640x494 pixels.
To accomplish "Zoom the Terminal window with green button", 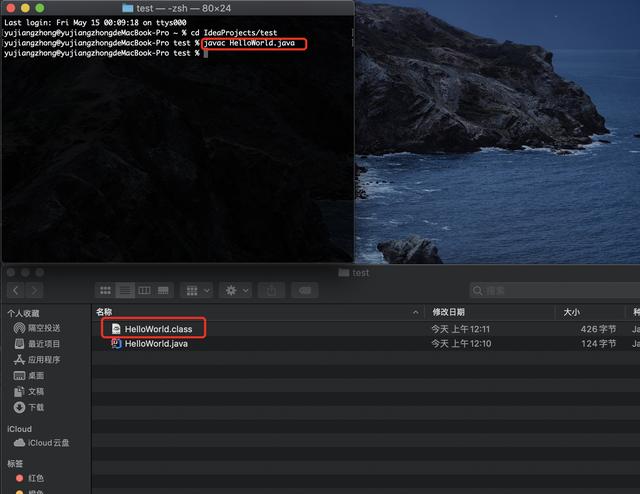I will [40, 8].
